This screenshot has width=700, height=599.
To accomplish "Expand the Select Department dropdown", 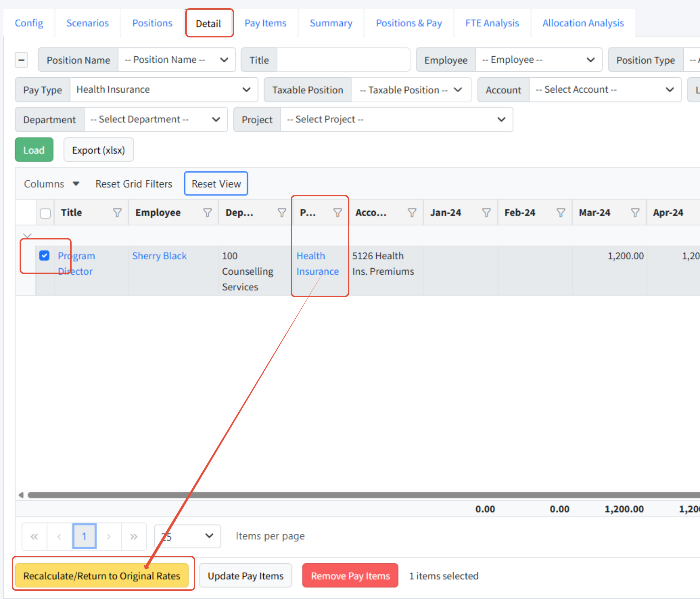I will pos(155,119).
